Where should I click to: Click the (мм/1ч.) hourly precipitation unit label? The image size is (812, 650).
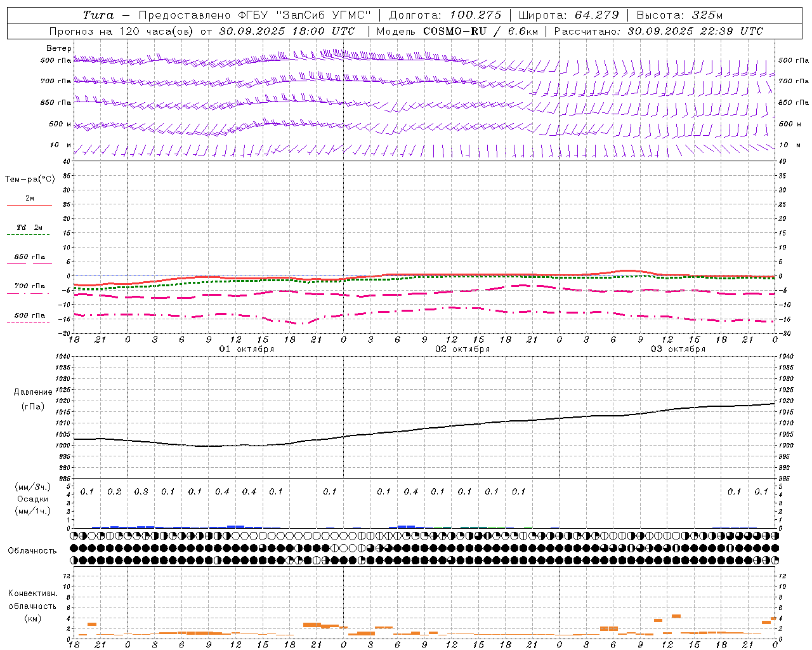coord(33,511)
